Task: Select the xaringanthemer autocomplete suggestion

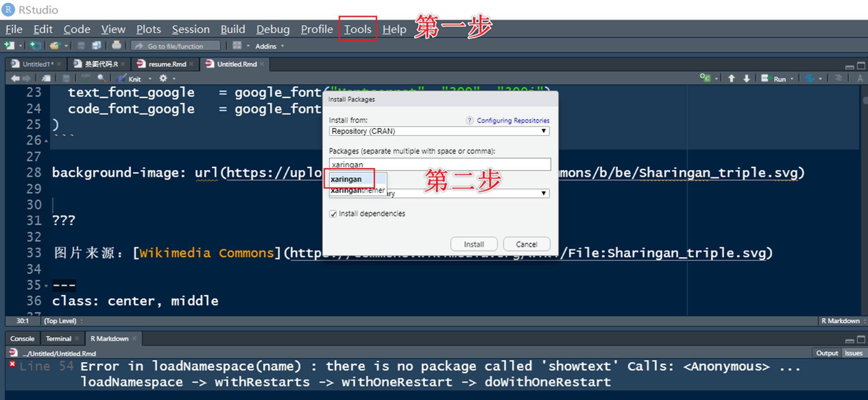Action: tap(358, 190)
